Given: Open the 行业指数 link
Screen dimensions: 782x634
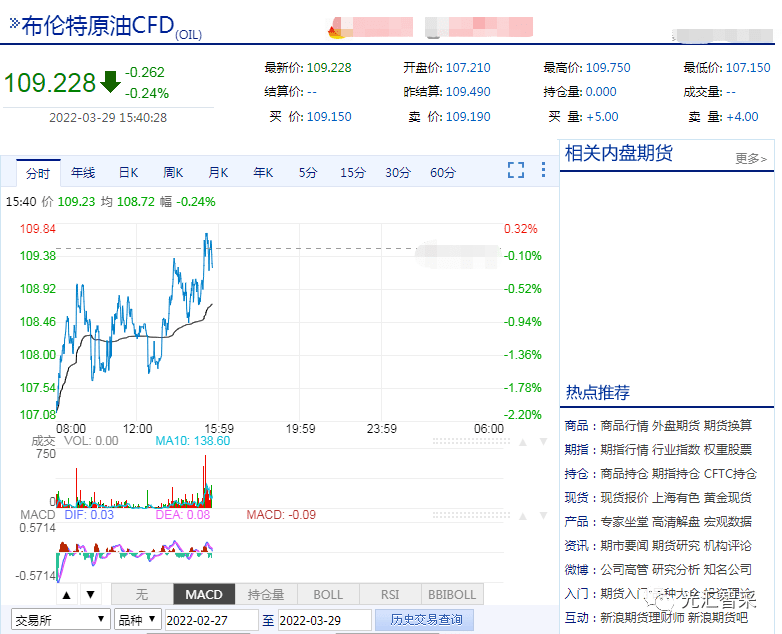Looking at the screenshot, I should click(676, 450).
